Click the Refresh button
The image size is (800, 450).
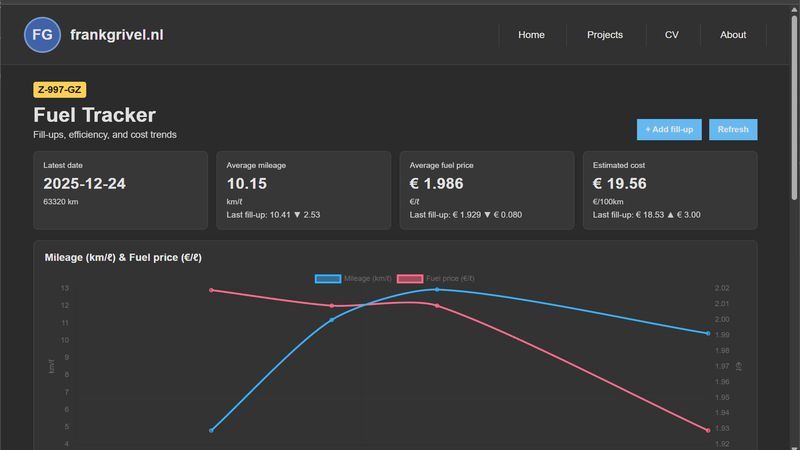pos(732,130)
